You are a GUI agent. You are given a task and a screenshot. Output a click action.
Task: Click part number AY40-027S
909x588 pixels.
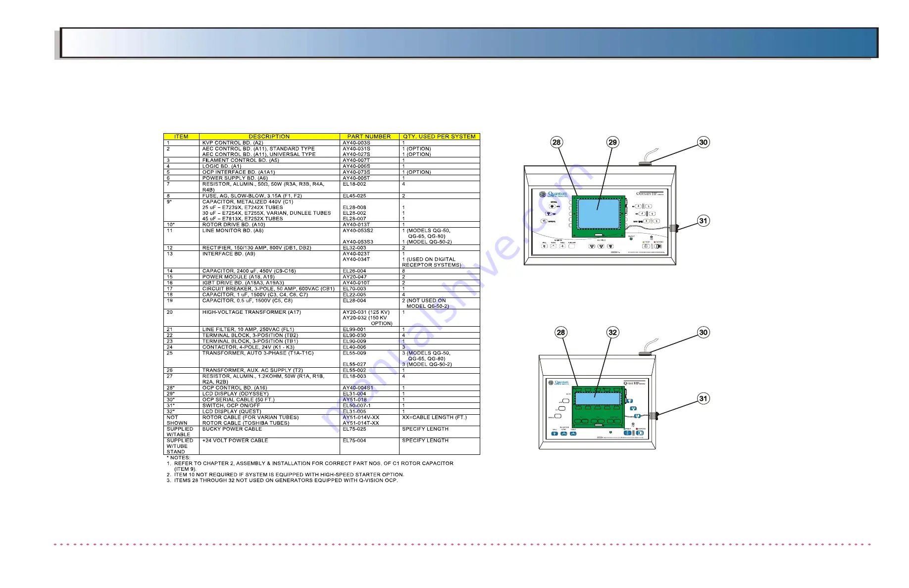356,154
